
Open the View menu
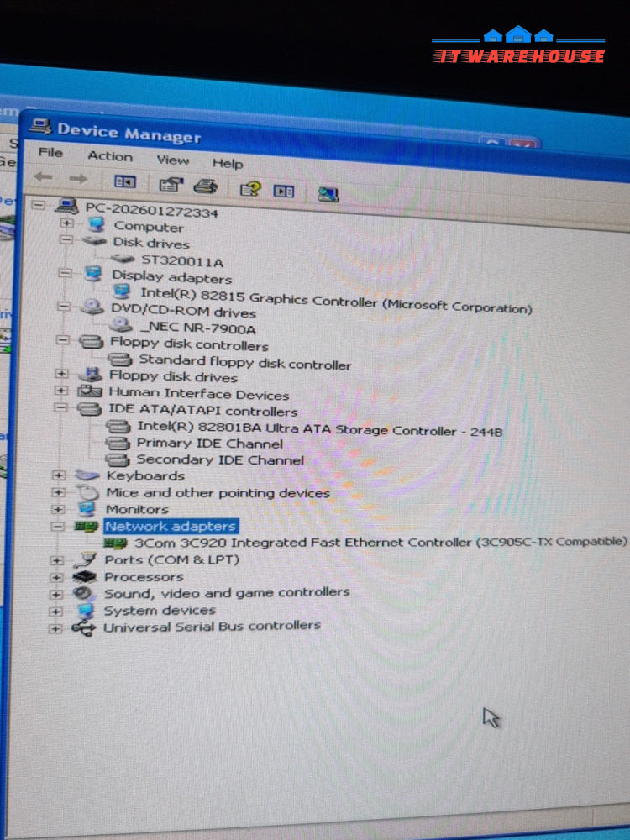(x=172, y=160)
